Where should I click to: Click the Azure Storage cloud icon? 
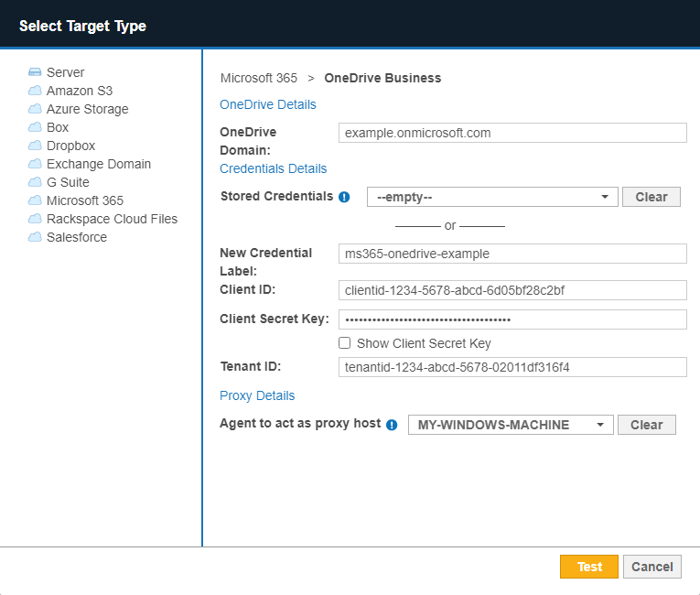(35, 109)
